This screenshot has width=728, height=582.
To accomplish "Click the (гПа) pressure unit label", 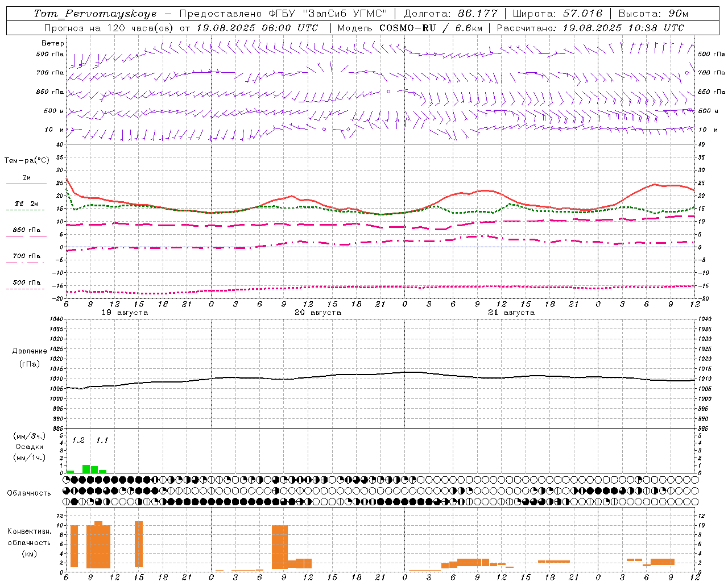I will 29,364.
